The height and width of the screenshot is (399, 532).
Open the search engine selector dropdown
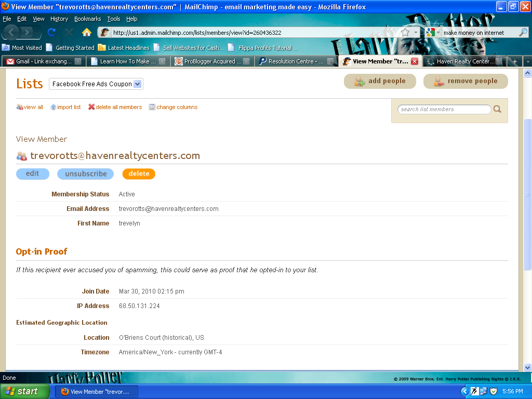coord(432,32)
